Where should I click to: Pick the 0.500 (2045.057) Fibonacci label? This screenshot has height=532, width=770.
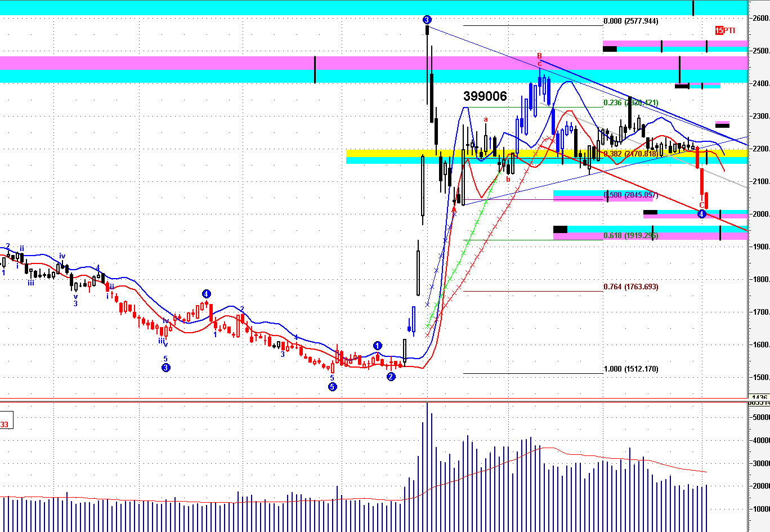coord(630,195)
